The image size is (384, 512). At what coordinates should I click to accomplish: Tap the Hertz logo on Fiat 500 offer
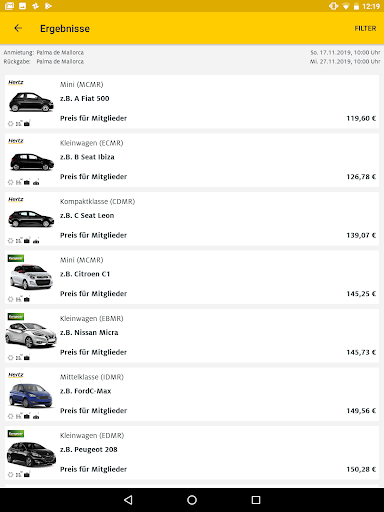(x=16, y=82)
